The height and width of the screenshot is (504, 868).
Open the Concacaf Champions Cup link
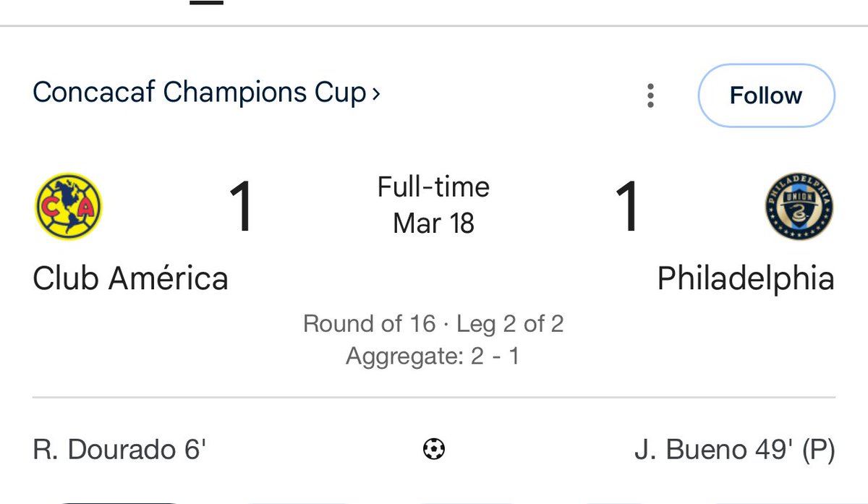coord(200,93)
